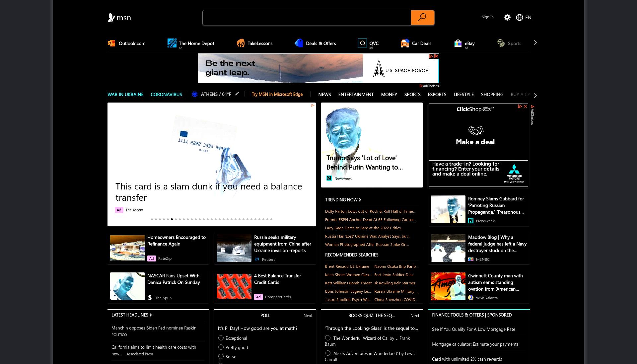Image resolution: width=637 pixels, height=364 pixels.
Task: Click the first carousel pagination dot
Action: (152, 219)
